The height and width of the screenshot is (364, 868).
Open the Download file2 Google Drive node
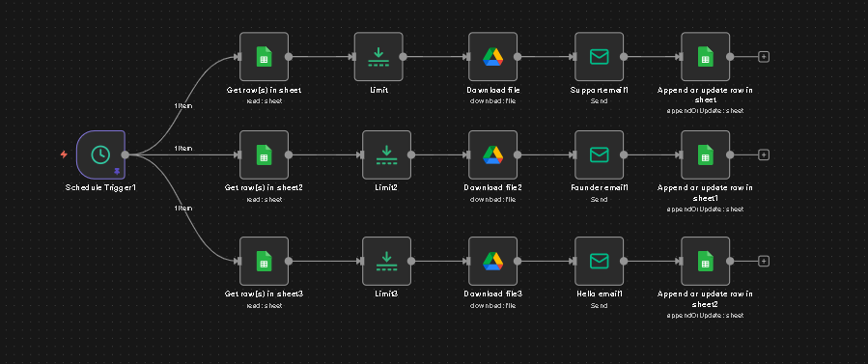click(492, 154)
